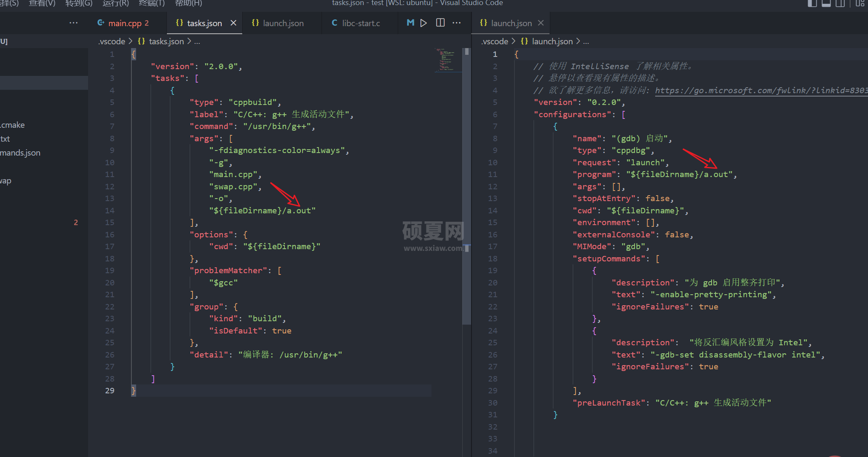Close the tasks.json tab

[x=233, y=23]
